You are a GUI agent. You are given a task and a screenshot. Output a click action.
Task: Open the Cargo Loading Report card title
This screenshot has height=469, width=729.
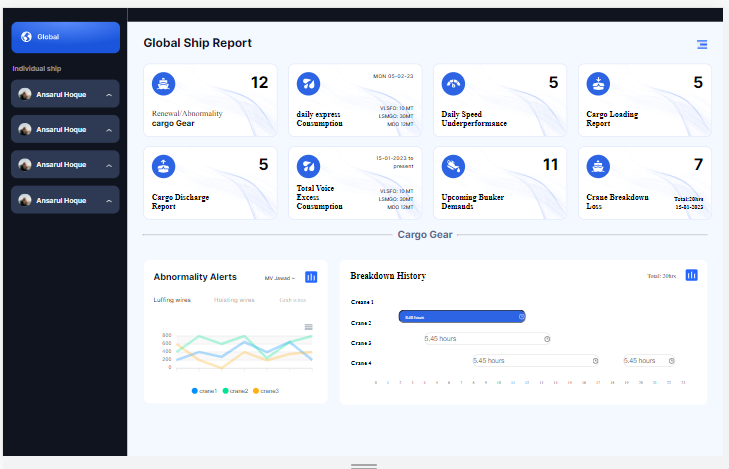[x=612, y=119]
